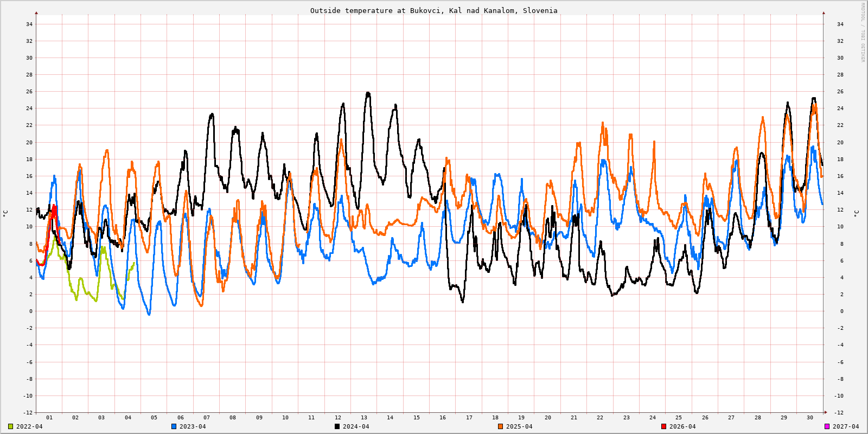Click the arrow at x-axis right end
The width and height of the screenshot is (868, 434).
pyautogui.click(x=826, y=412)
